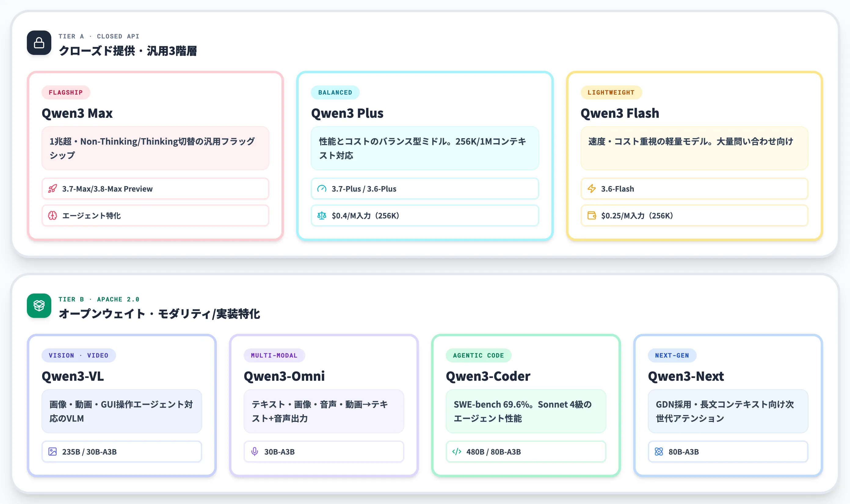Select the VISION · VIDEO badge
Screen dimensions: 850x504
click(79, 356)
